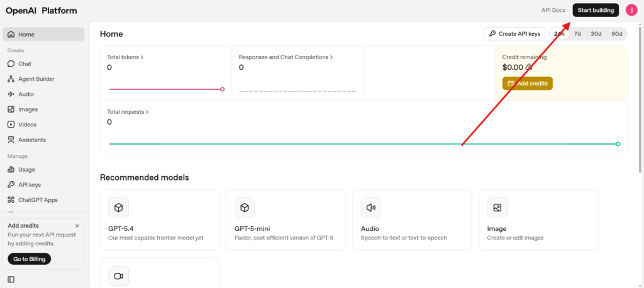Expand the Total requests chevron
This screenshot has height=288, width=644.
[147, 112]
